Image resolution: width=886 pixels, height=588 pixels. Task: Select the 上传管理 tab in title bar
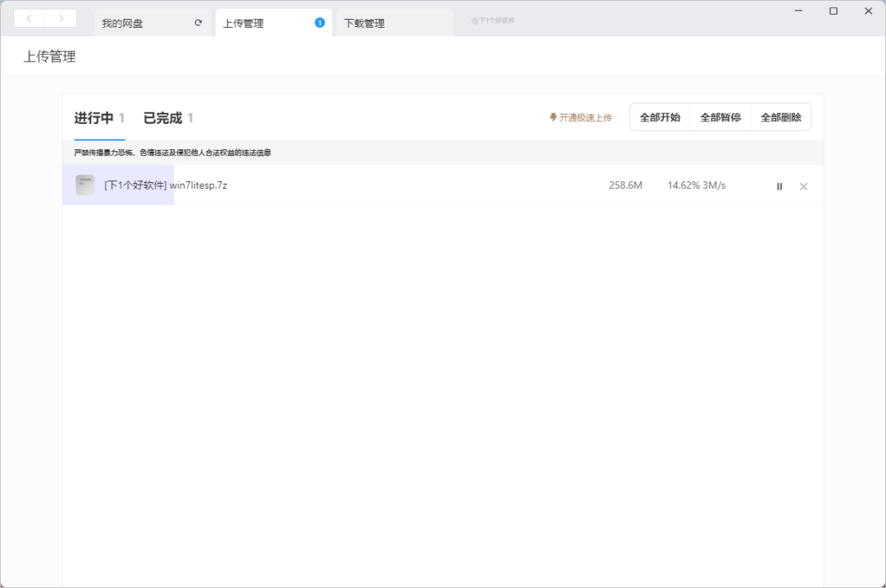pyautogui.click(x=244, y=24)
